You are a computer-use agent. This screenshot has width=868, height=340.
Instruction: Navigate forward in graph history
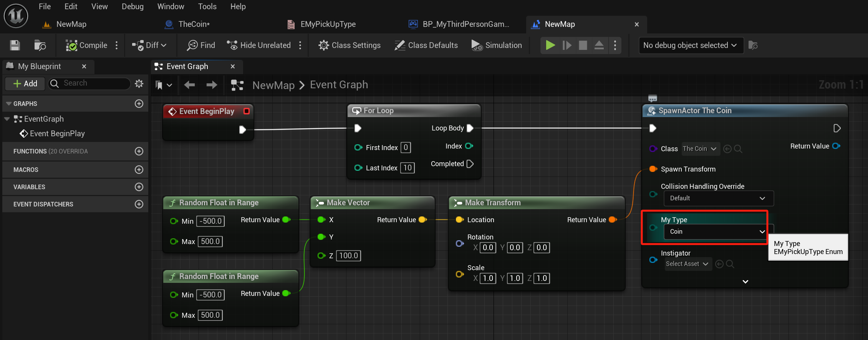(x=212, y=85)
